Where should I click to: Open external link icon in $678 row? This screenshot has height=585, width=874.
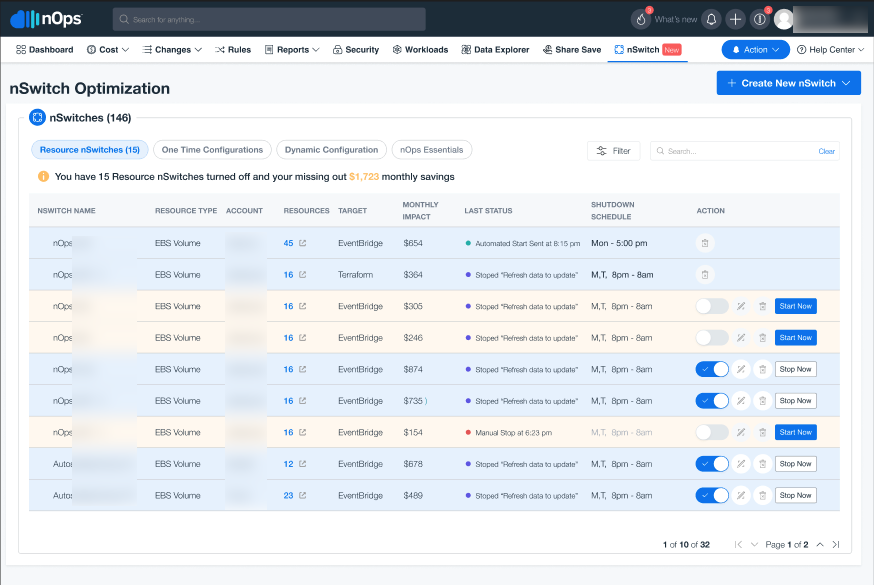tap(303, 464)
